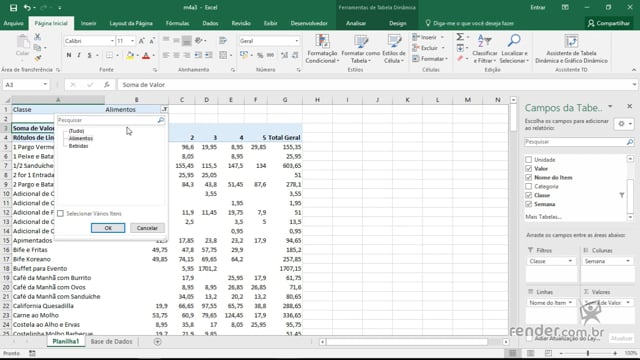This screenshot has width=640, height=360.
Task: Uncheck the Nome do Item field checkbox
Action: coord(529,178)
